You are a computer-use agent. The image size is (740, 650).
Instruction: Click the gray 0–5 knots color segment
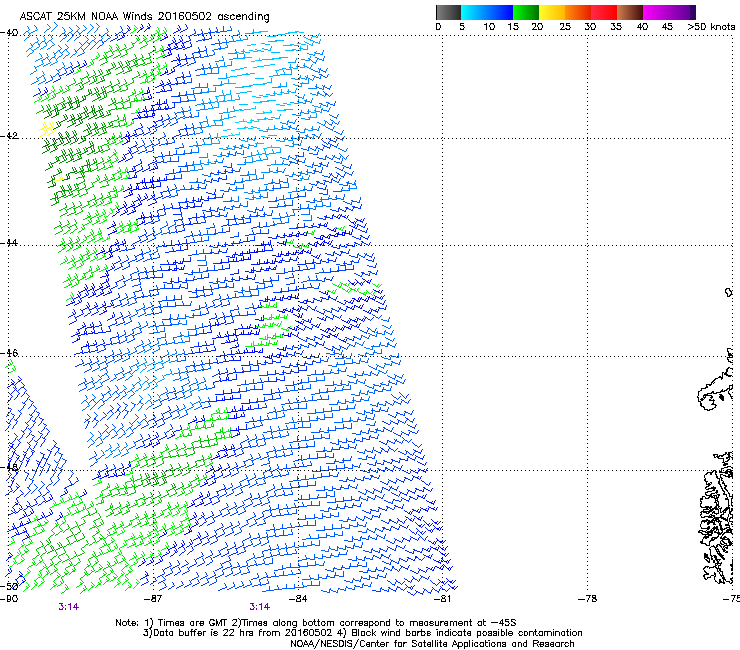[x=448, y=12]
